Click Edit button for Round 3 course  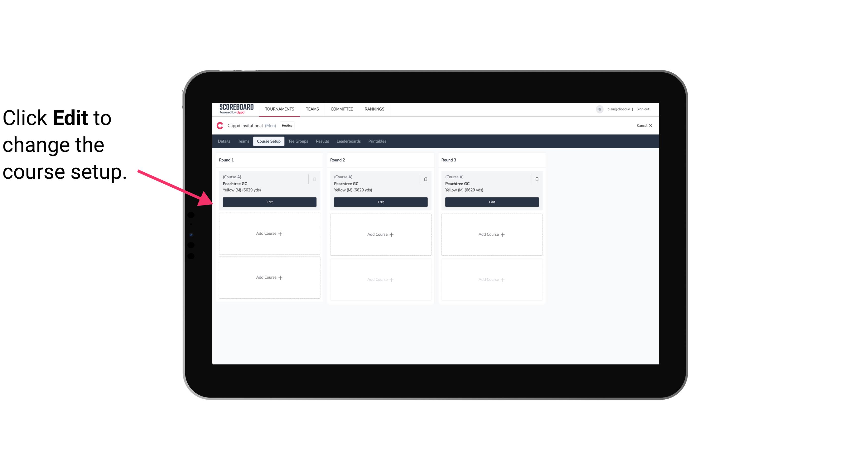click(x=492, y=202)
